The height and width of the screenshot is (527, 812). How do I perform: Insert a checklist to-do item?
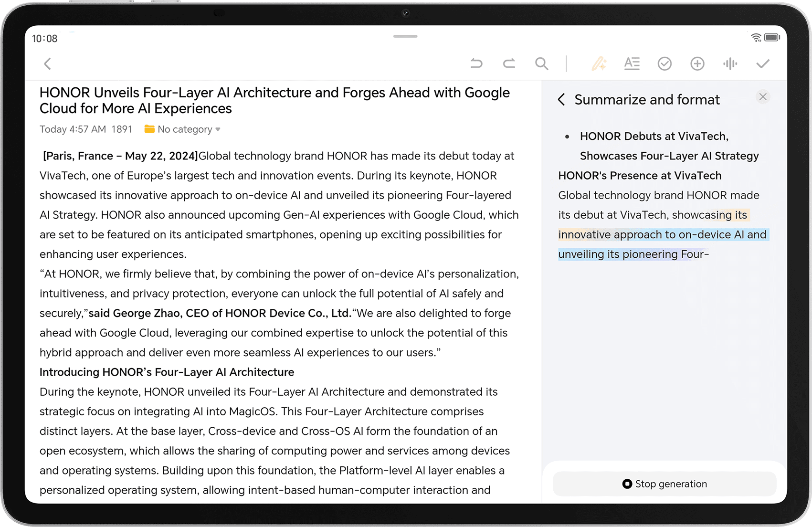(x=664, y=63)
